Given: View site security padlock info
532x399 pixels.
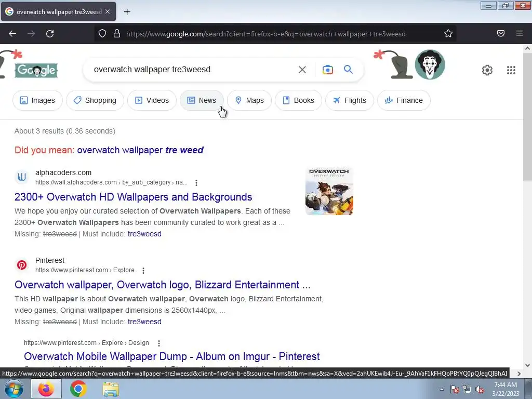Looking at the screenshot, I should pyautogui.click(x=117, y=33).
